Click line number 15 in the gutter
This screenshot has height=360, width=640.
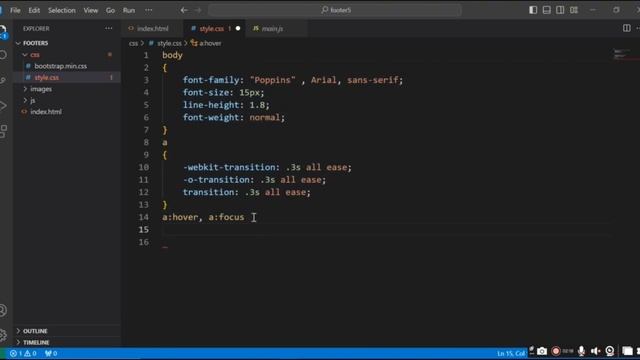(144, 230)
